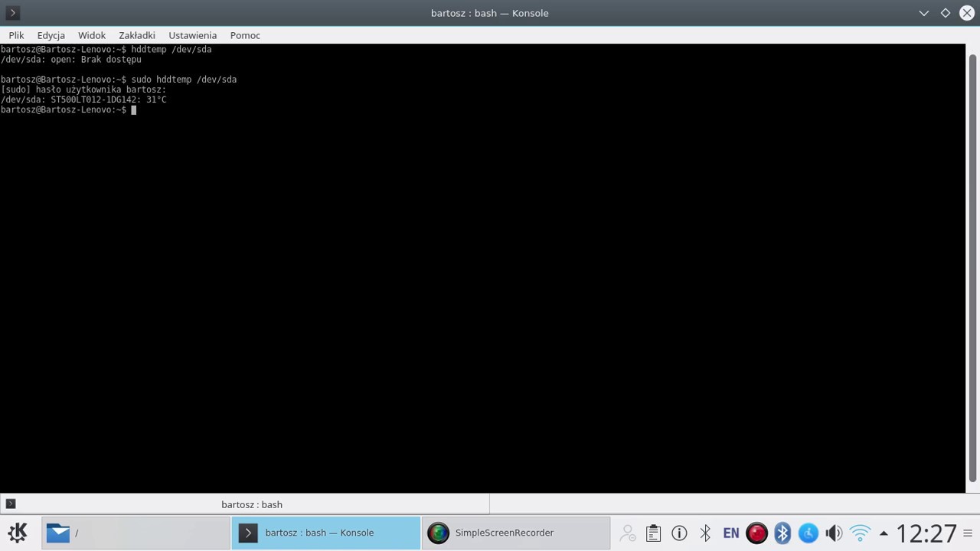
Task: Click the text '/dev/sda: open: Brak dostępu'
Action: (x=71, y=60)
